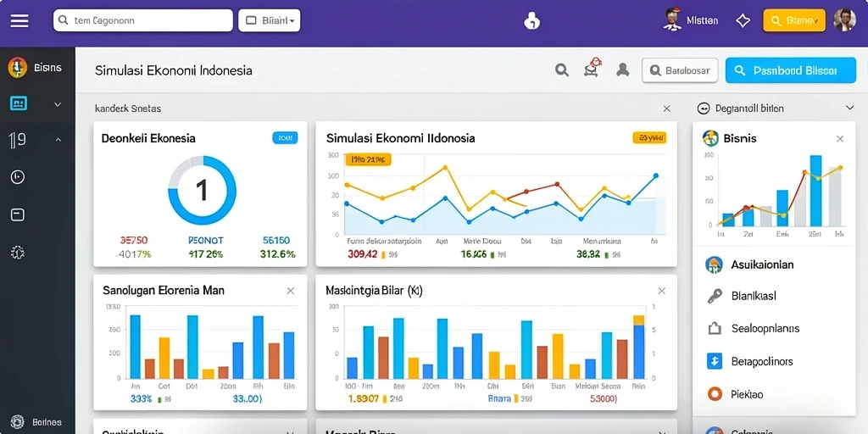
Task: Collapse the 19 sidebar section arrow
Action: tap(58, 141)
